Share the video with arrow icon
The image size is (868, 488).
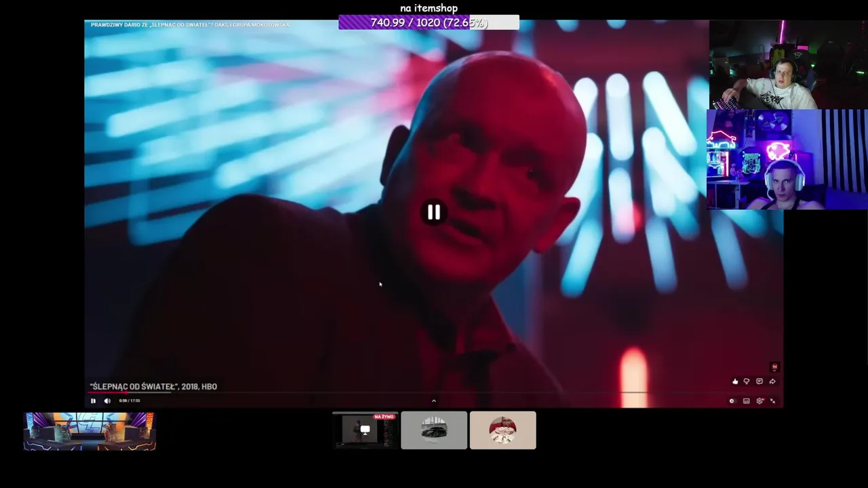tap(772, 382)
